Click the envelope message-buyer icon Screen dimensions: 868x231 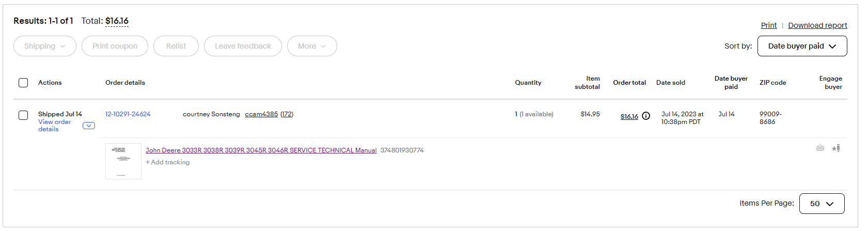point(820,148)
